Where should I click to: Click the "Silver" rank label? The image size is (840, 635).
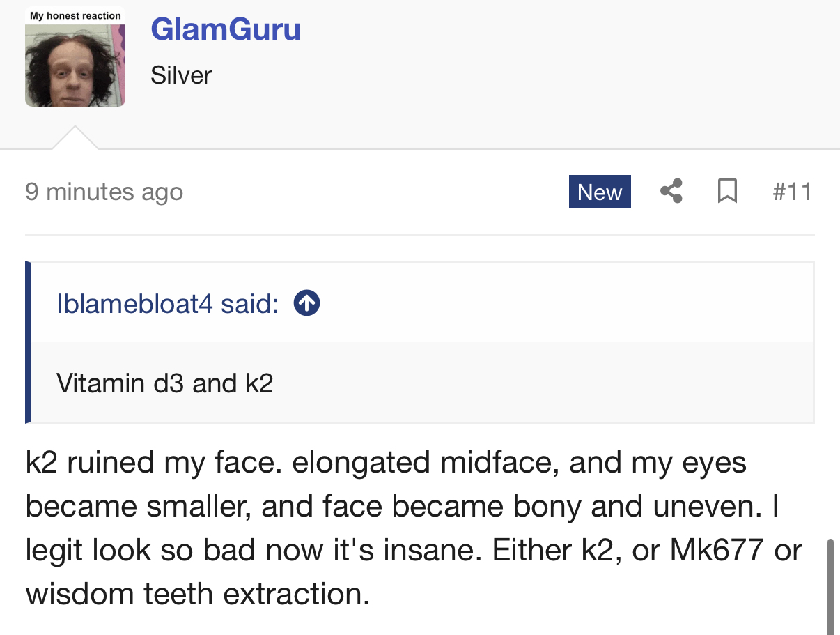pos(181,75)
